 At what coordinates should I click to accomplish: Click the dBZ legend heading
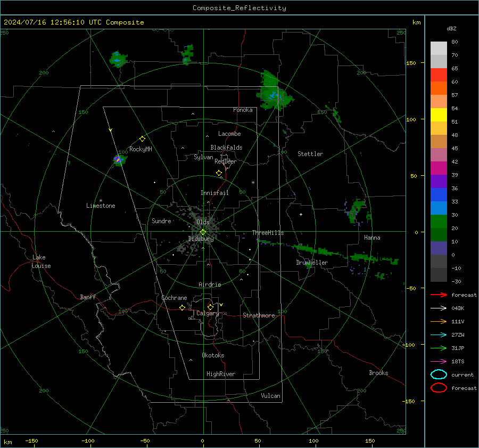pos(451,28)
